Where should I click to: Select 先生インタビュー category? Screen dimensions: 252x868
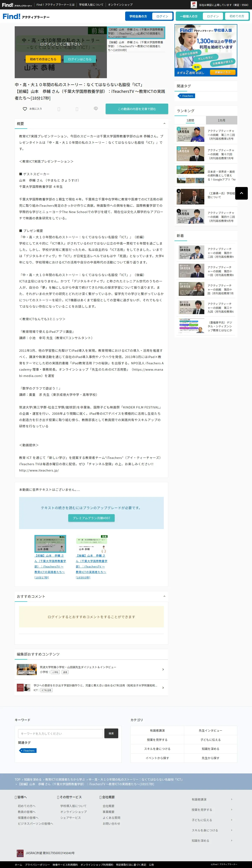click(211, 731)
